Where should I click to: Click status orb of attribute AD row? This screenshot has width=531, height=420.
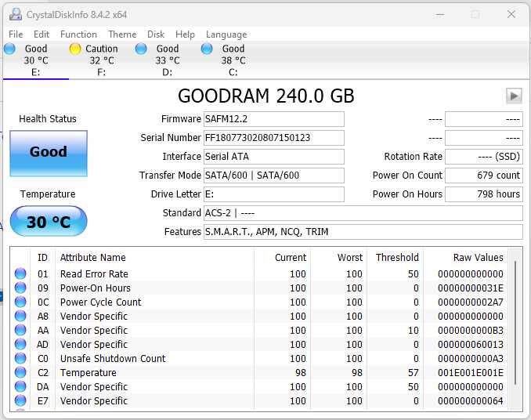(x=20, y=344)
